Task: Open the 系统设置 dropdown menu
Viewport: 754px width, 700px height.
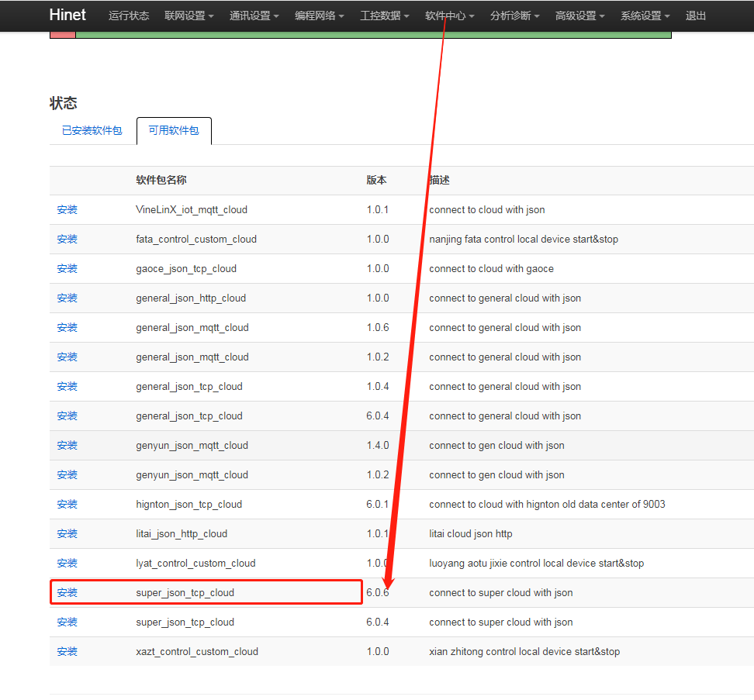Action: point(645,16)
